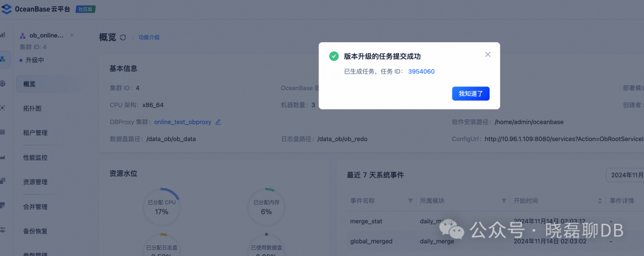Click the cluster icon beside ob_online
The height and width of the screenshot is (256, 644).
23,36
